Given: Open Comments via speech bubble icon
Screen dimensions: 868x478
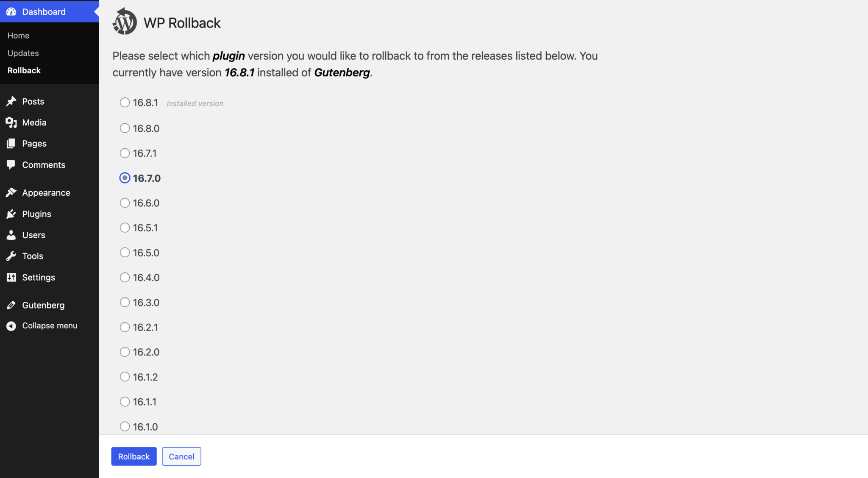Looking at the screenshot, I should coord(11,165).
